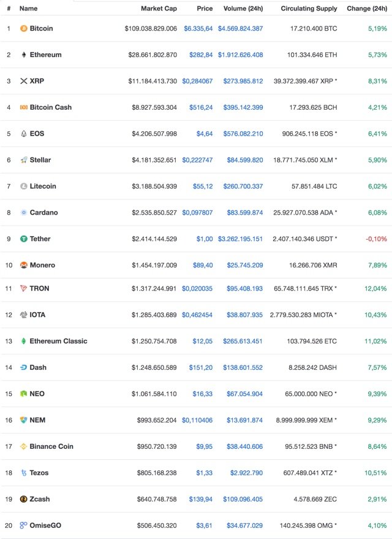Click the Stellar rocket logo icon
This screenshot has width=392, height=539.
24,160
